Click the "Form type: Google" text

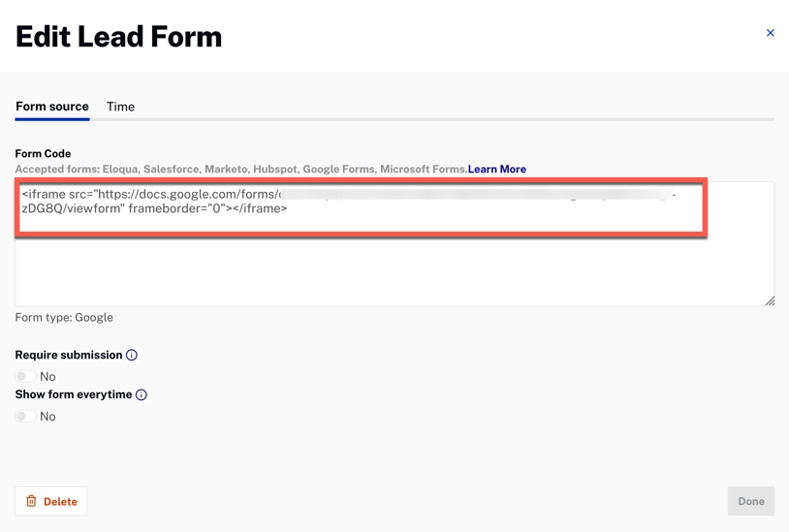point(64,318)
